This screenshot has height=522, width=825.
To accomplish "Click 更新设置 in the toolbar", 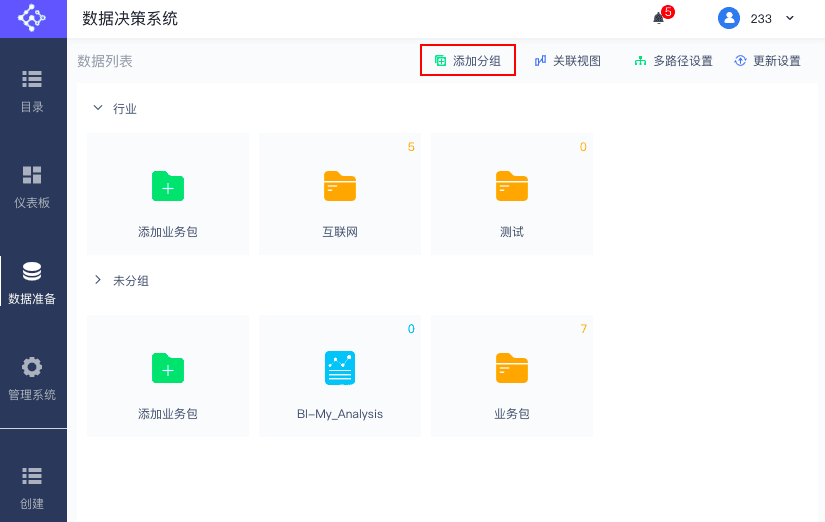I will [x=768, y=61].
